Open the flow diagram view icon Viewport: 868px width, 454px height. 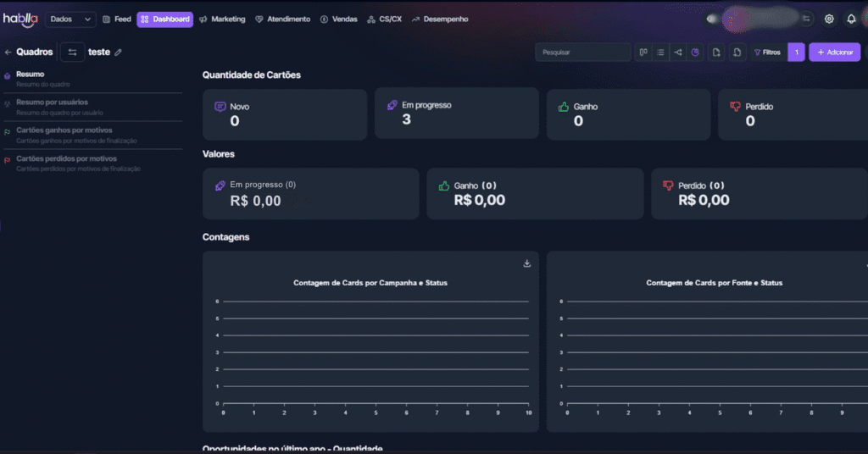point(678,53)
